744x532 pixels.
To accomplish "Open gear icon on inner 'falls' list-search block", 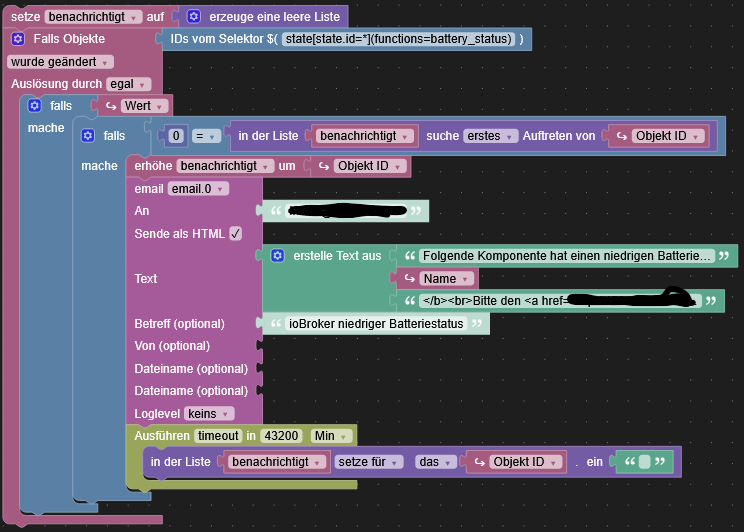I will pos(88,136).
